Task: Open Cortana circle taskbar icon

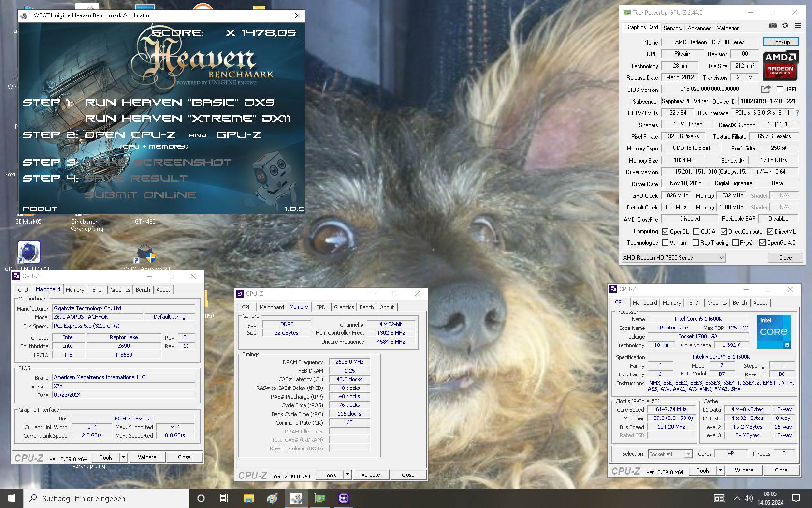Action: click(201, 498)
